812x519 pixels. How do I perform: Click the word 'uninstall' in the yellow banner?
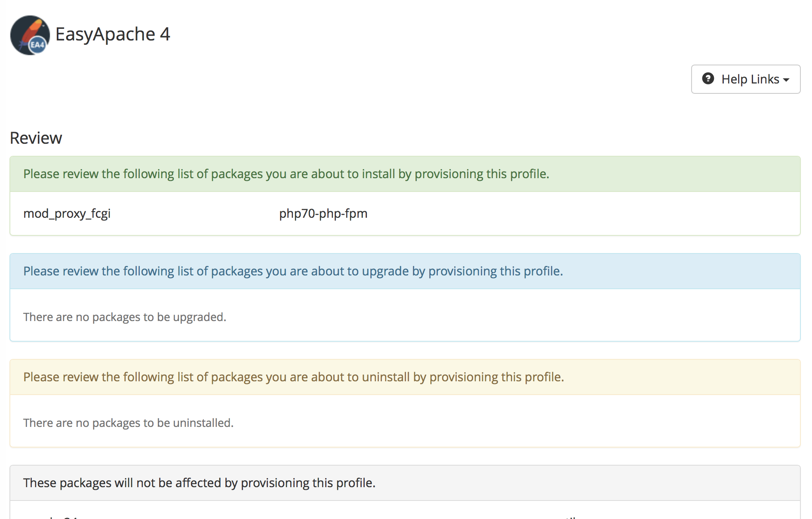[385, 377]
